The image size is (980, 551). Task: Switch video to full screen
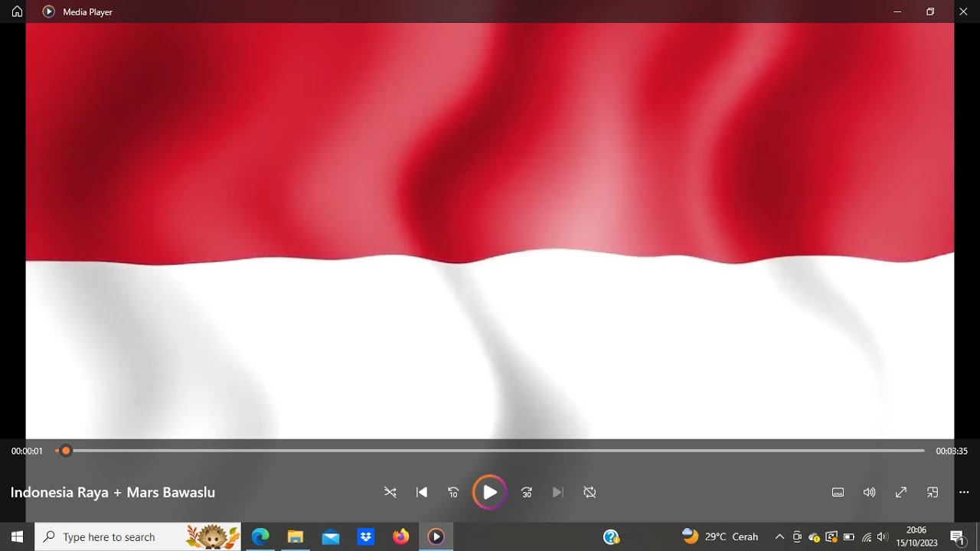tap(901, 492)
